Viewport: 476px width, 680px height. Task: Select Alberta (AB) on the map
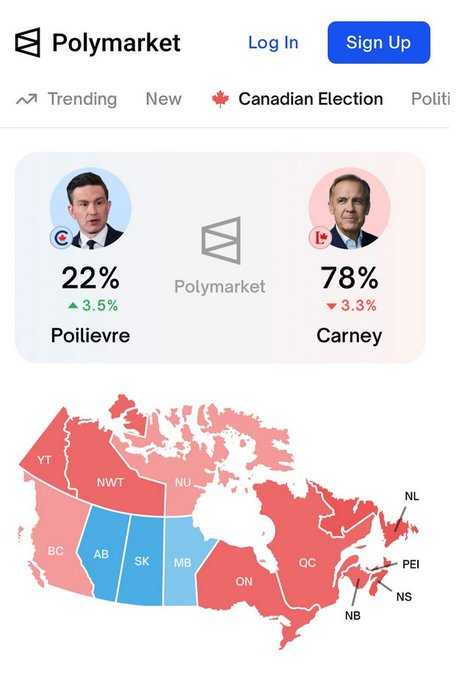point(103,554)
